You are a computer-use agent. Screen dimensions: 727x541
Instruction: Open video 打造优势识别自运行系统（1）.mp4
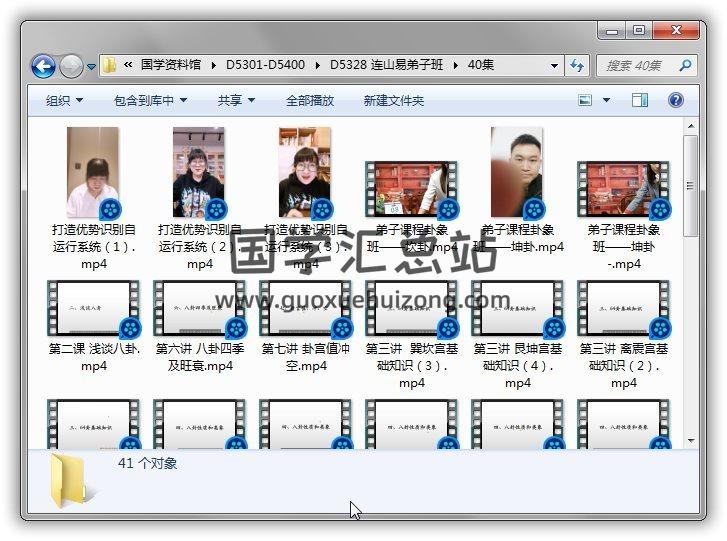click(93, 173)
